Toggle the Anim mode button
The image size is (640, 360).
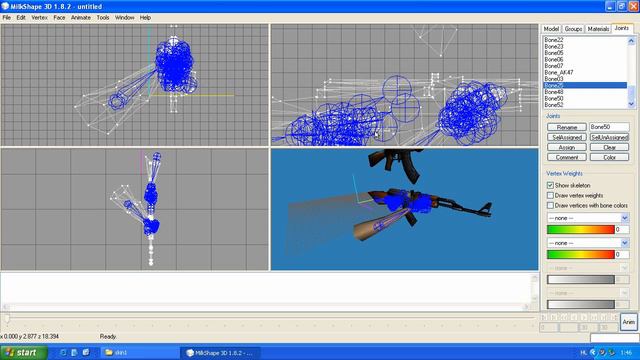pos(629,322)
